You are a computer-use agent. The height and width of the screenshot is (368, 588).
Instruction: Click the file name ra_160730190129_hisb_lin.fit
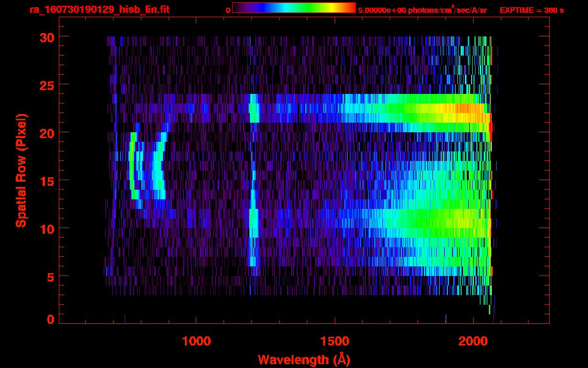pyautogui.click(x=99, y=10)
